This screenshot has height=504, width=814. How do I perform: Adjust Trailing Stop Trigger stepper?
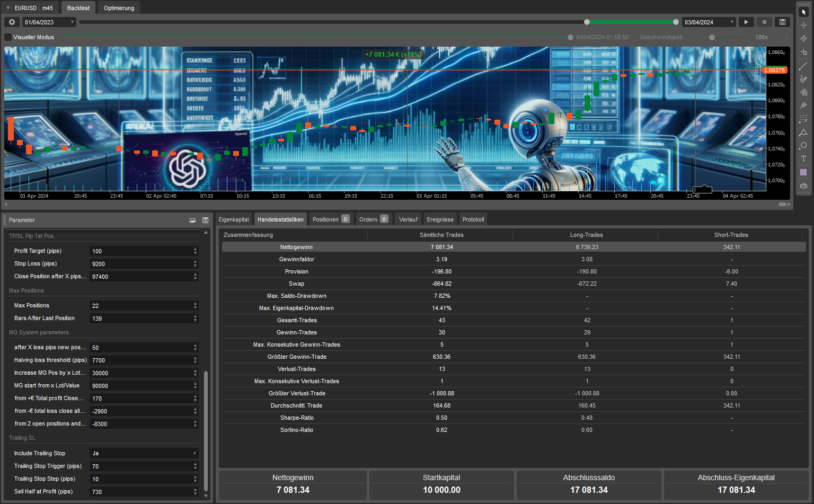(x=195, y=466)
